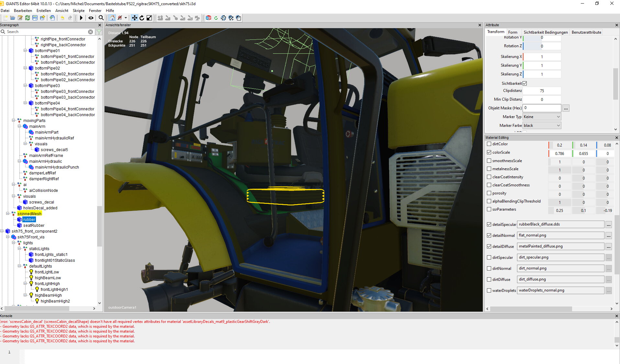
Task: Click the New scene toolbar icon
Action: click(x=5, y=18)
